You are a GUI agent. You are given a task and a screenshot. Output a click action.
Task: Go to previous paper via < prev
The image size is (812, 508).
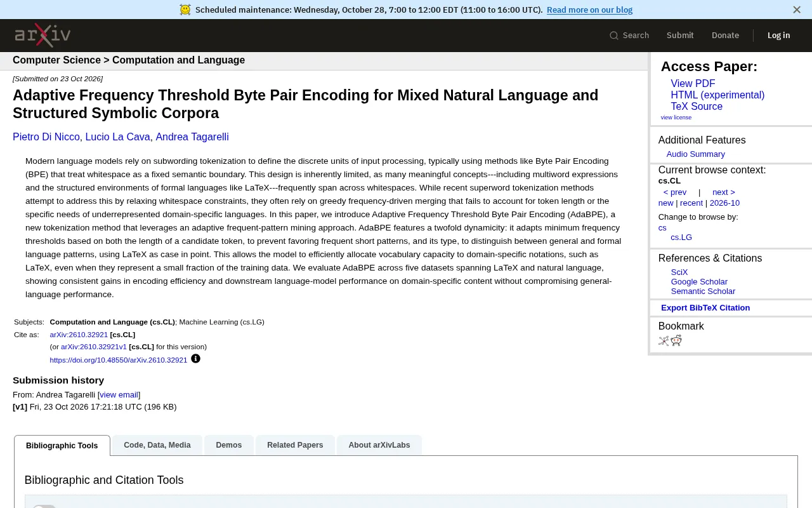[675, 192]
